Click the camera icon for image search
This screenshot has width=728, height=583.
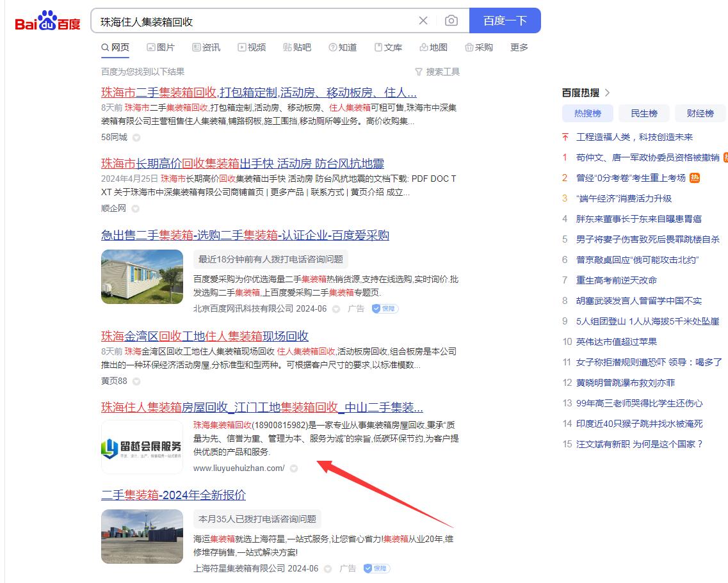click(451, 20)
